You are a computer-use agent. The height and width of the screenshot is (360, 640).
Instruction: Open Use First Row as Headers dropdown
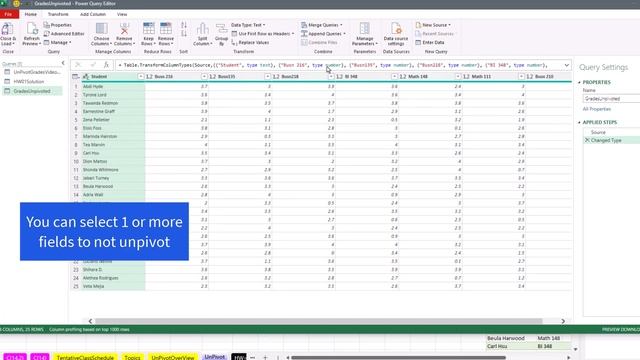[x=263, y=34]
